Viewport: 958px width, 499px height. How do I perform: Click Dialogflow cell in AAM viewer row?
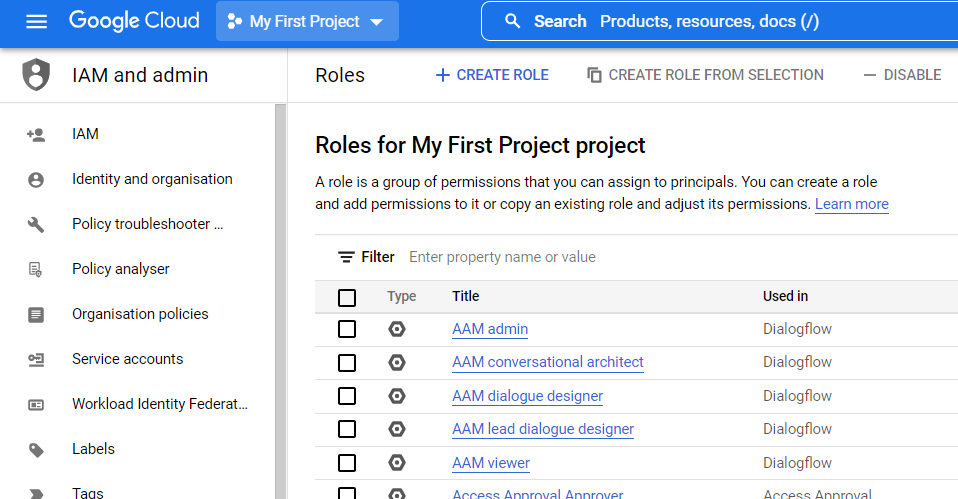pyautogui.click(x=797, y=463)
